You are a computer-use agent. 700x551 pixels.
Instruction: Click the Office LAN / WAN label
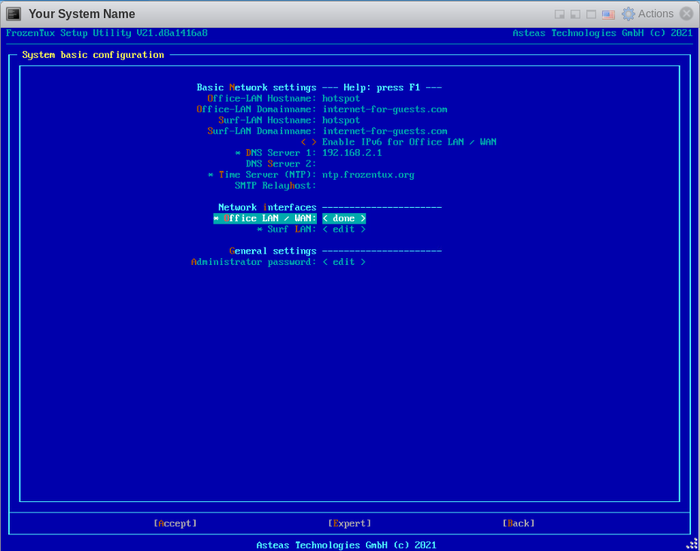point(265,218)
